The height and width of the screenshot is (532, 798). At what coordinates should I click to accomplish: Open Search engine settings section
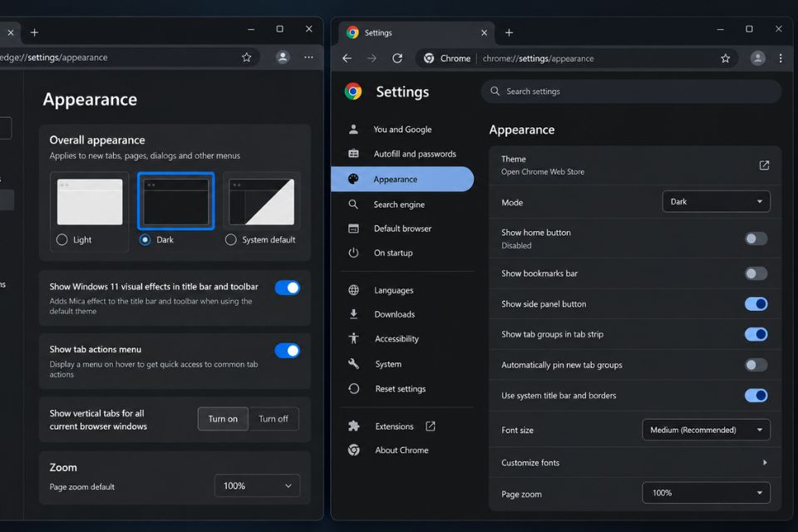click(402, 204)
